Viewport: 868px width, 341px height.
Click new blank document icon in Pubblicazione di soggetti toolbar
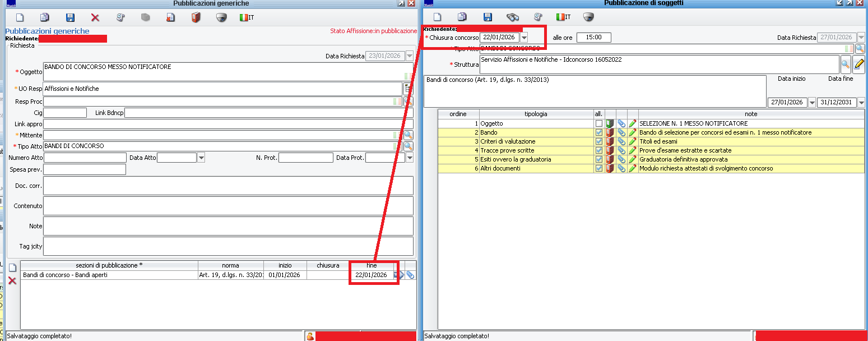tap(437, 17)
